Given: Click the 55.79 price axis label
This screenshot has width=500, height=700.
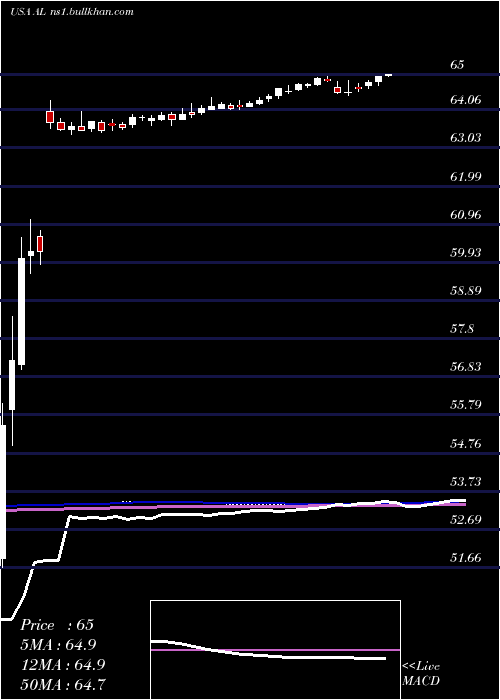Looking at the screenshot, I should tap(466, 405).
